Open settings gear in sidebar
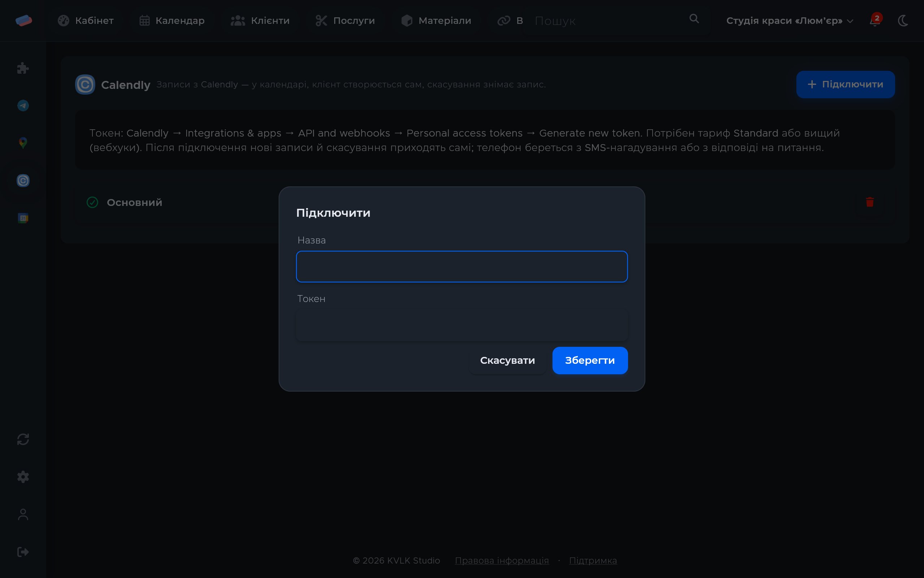 click(x=23, y=477)
